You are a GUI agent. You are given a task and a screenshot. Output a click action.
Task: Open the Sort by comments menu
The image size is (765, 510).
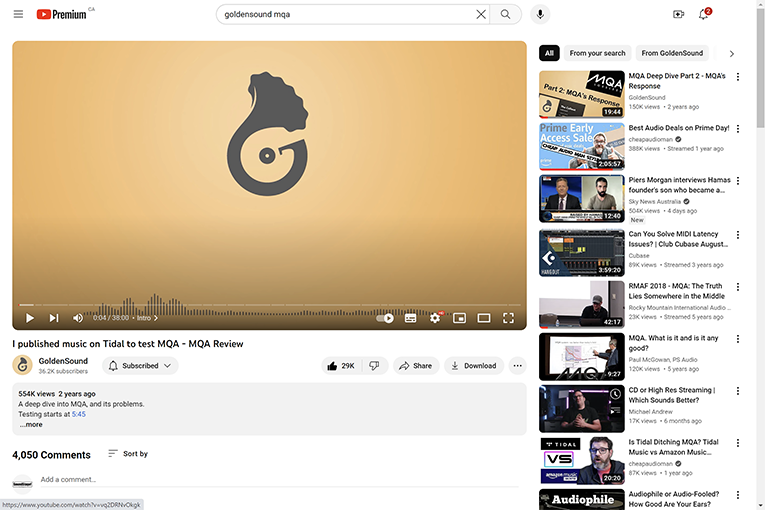pos(128,453)
